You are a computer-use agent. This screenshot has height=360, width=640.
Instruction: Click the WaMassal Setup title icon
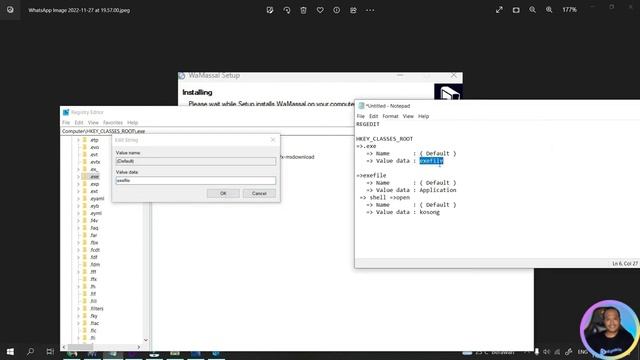point(182,76)
